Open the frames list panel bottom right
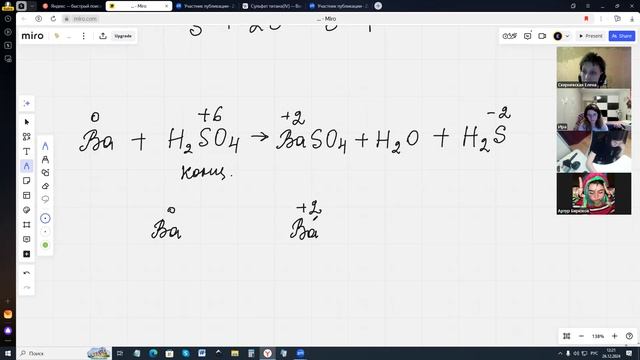This screenshot has height=360, width=640. (567, 336)
